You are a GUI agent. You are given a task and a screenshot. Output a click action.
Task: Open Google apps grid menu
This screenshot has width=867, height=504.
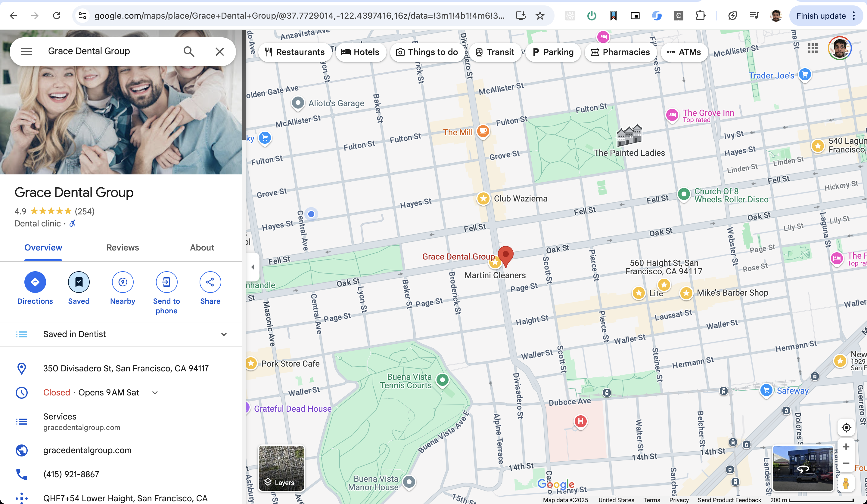(813, 48)
